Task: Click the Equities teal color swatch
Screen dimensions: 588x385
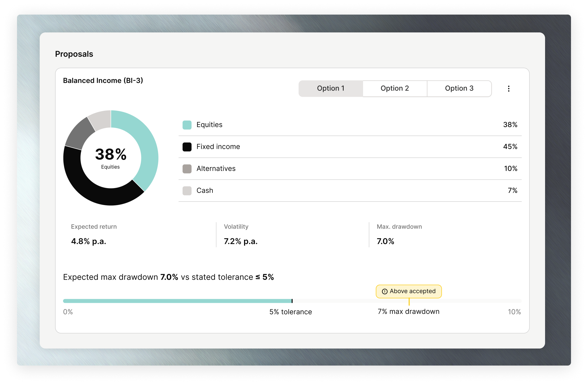Action: (x=187, y=125)
